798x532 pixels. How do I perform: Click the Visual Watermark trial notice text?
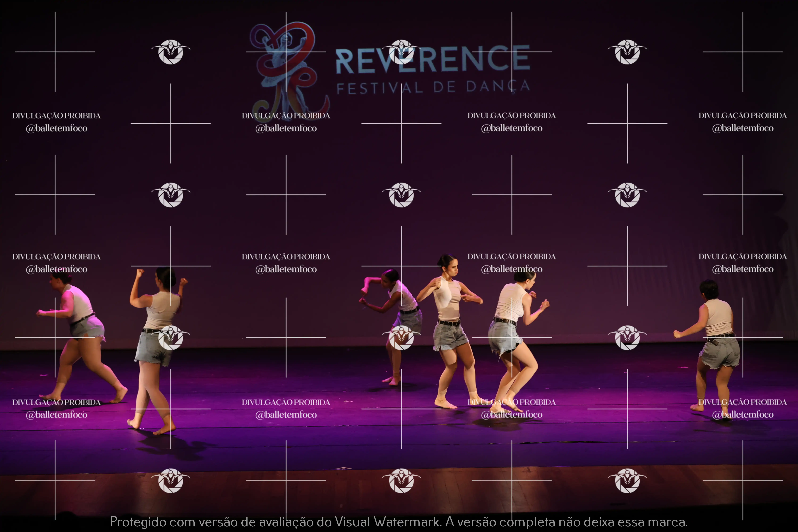[x=399, y=521]
